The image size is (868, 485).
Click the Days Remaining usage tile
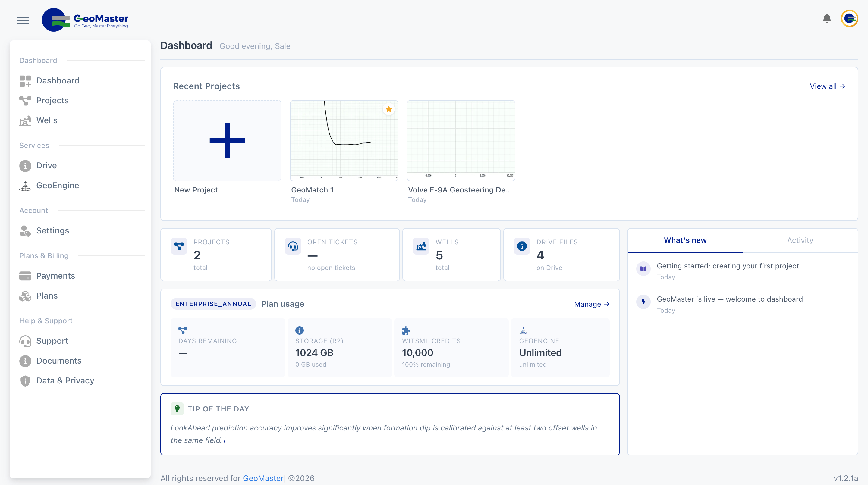click(x=228, y=348)
